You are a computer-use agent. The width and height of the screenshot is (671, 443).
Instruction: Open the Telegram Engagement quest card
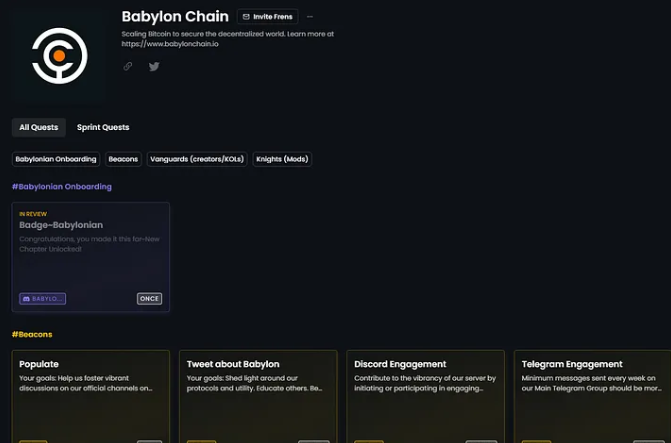[x=592, y=396]
